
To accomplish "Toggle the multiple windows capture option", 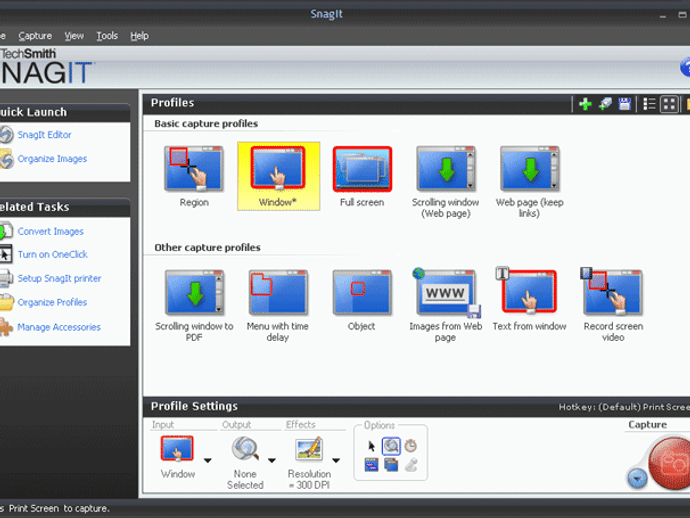I will (391, 465).
